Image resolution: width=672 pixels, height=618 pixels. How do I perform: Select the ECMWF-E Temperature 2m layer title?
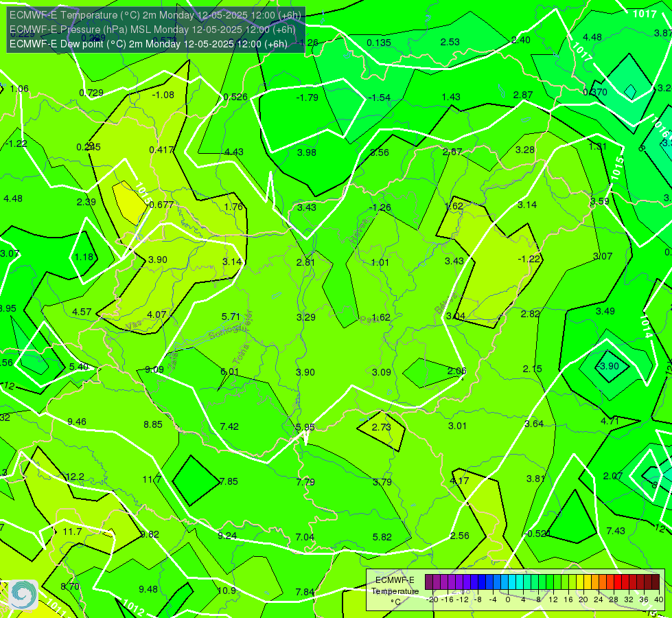[155, 15]
